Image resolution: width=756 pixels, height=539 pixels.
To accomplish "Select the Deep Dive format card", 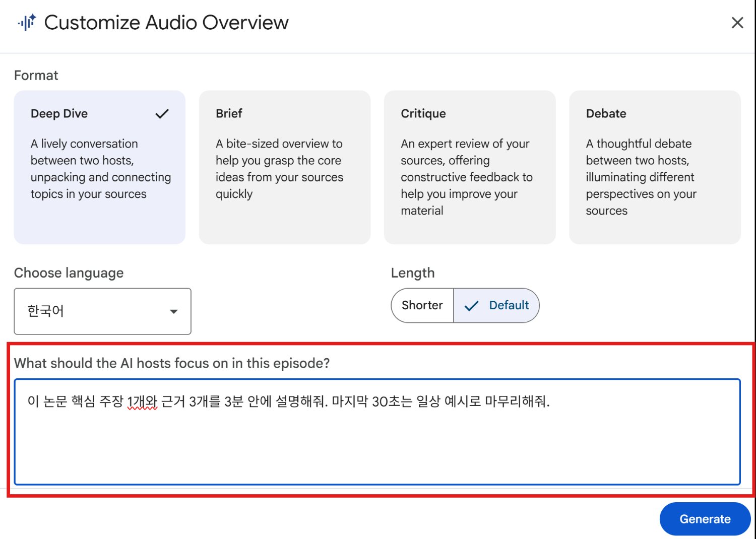I will tap(99, 167).
